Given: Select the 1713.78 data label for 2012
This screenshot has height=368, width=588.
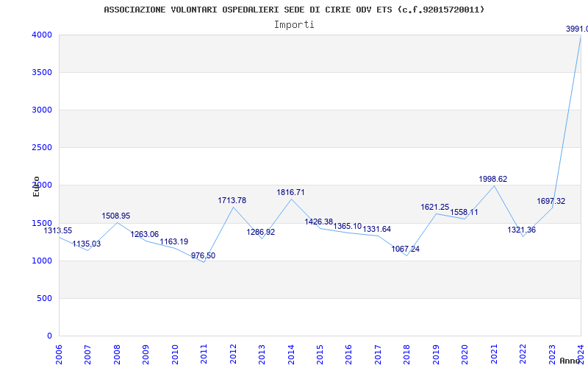Looking at the screenshot, I should coord(232,200).
